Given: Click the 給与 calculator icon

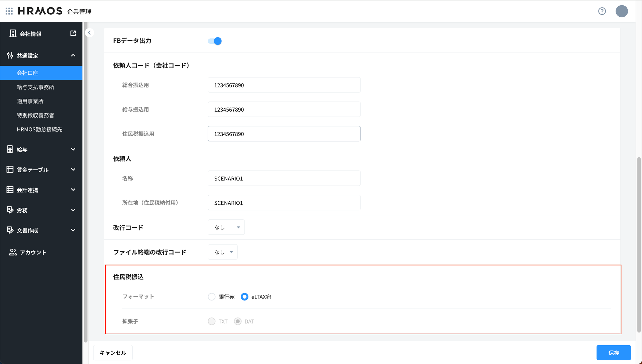Looking at the screenshot, I should point(10,150).
